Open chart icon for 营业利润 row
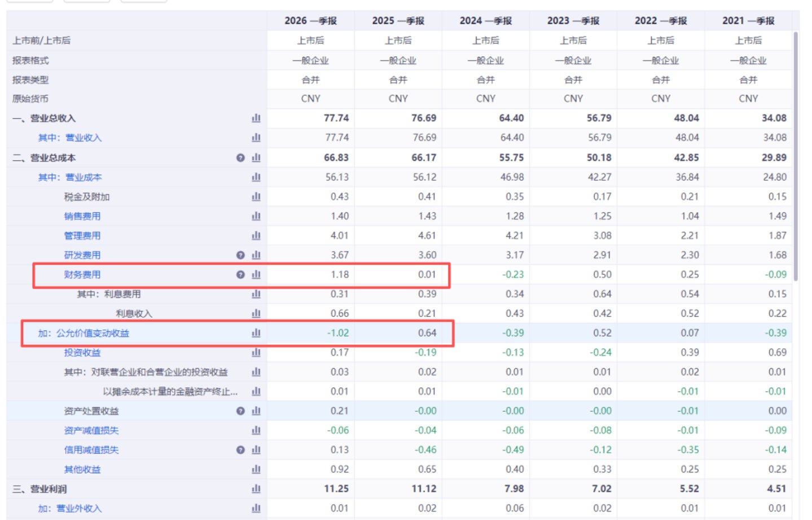Image resolution: width=812 pixels, height=520 pixels. tap(256, 489)
